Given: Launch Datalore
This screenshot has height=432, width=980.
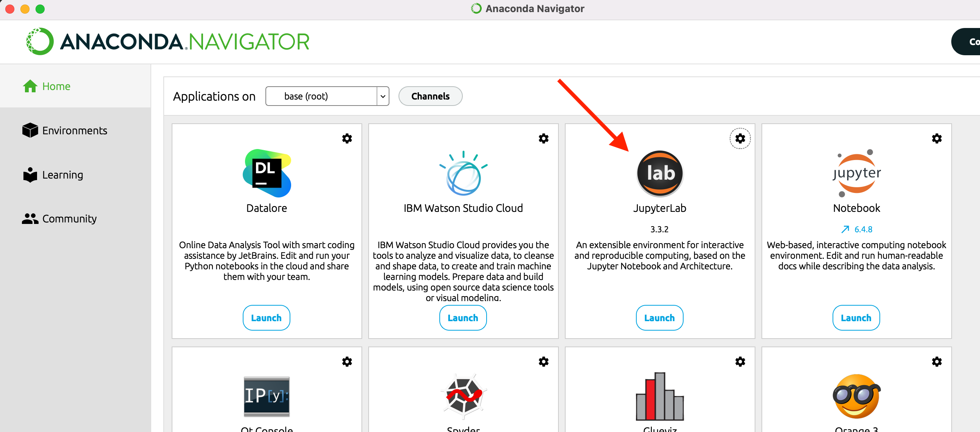Looking at the screenshot, I should (x=266, y=318).
